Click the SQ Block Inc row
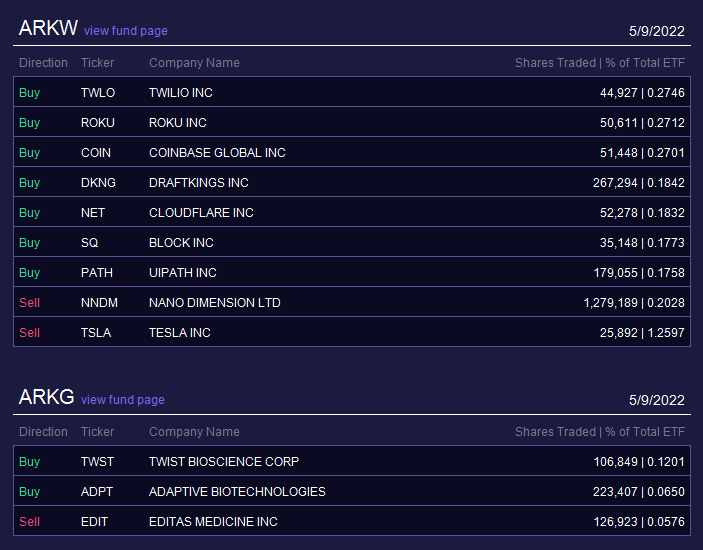703x550 pixels. click(352, 242)
